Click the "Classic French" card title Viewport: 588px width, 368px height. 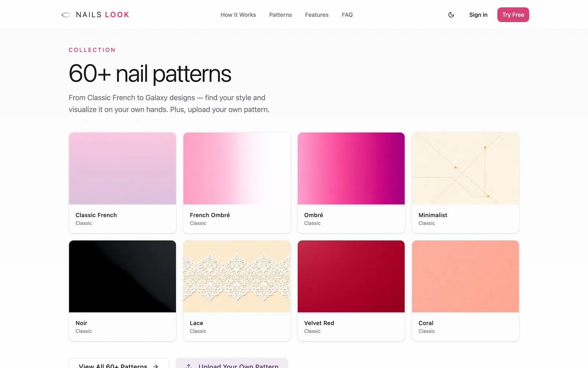tap(96, 215)
